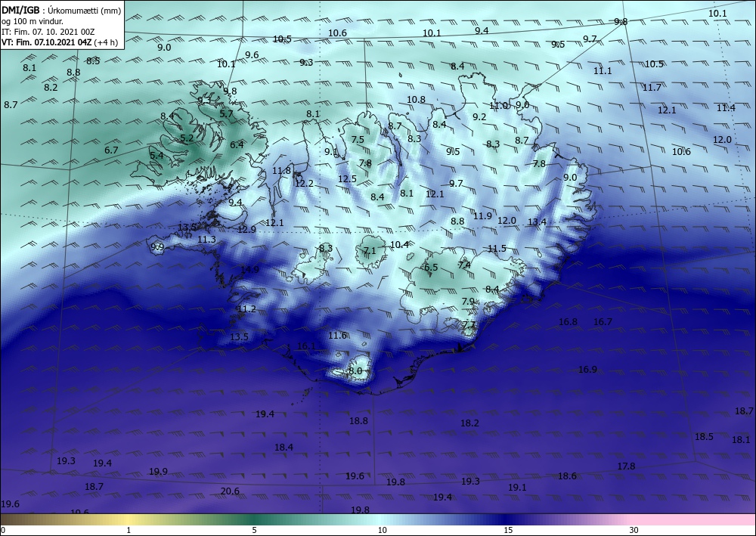756x536 pixels.
Task: Click the map value 18.4
Action: (x=283, y=448)
